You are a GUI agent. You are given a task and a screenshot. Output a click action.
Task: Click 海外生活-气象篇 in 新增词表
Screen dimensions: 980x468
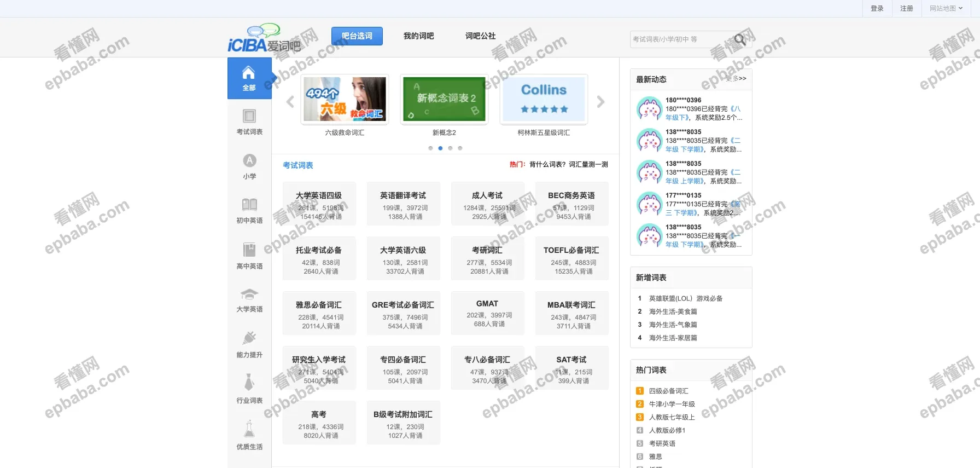[x=673, y=325]
